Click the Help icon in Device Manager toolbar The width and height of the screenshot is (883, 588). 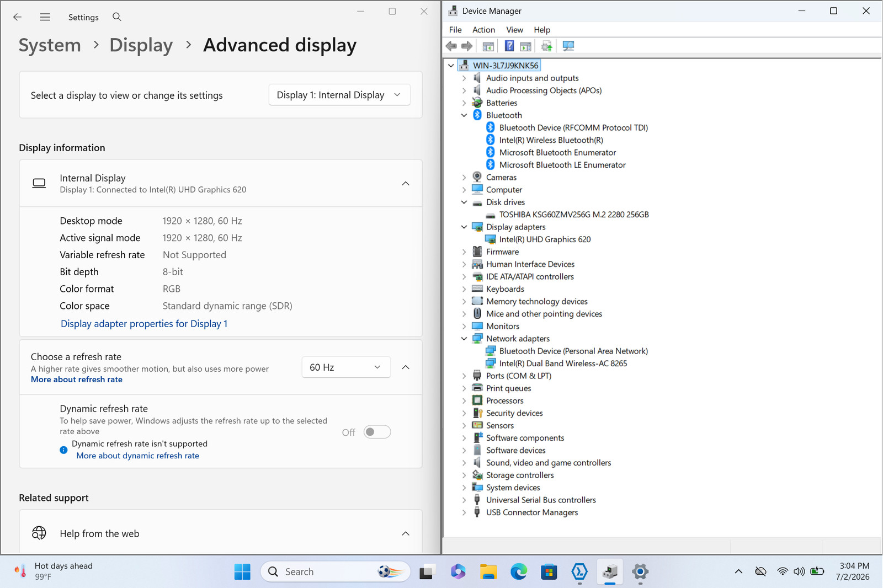(x=509, y=46)
